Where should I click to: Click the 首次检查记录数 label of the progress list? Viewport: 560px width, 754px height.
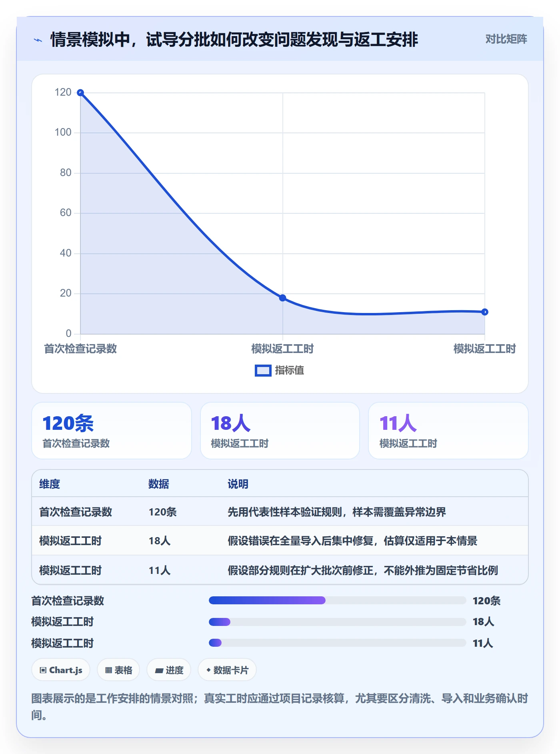[x=68, y=601]
